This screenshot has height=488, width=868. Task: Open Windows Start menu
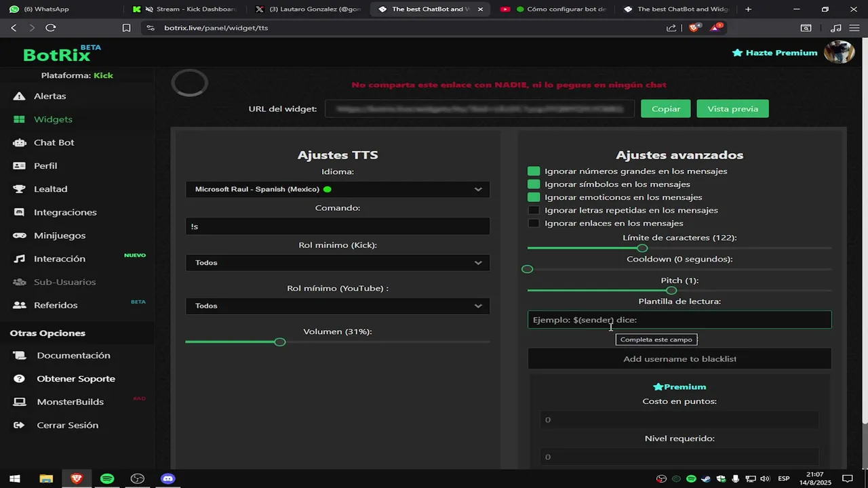[15, 479]
